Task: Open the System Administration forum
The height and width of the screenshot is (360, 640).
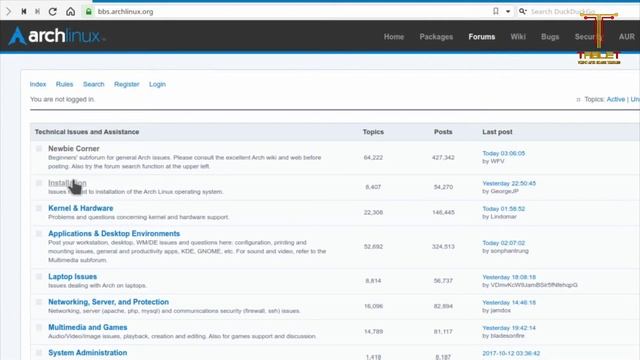Action: 87,353
